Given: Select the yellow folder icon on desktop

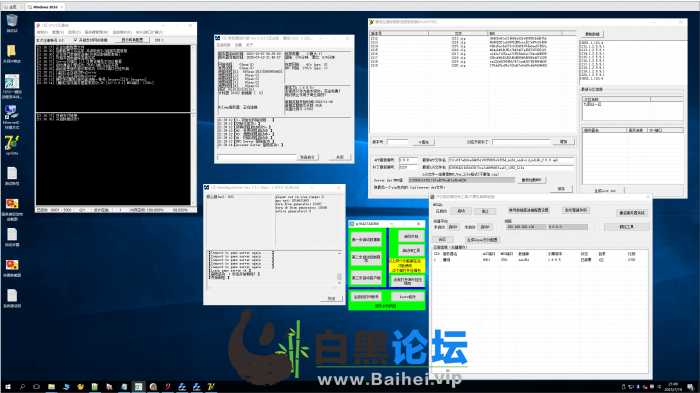Looking at the screenshot, I should coord(12,53).
